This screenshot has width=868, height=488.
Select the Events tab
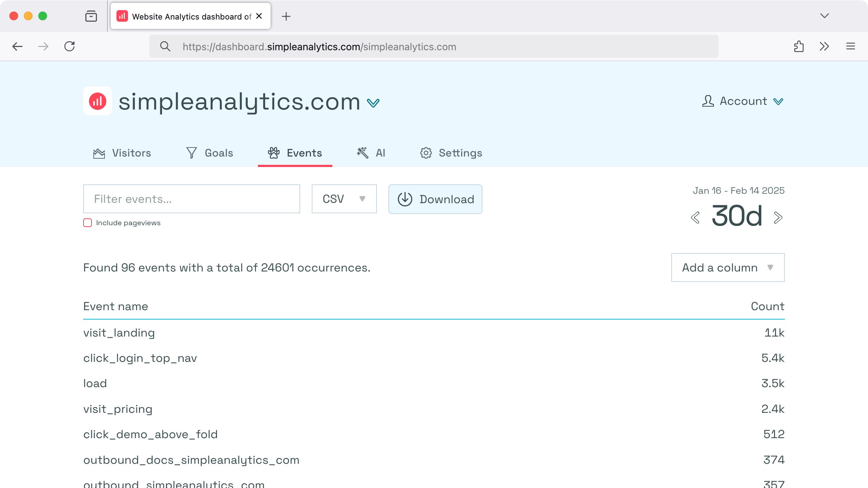tap(295, 153)
